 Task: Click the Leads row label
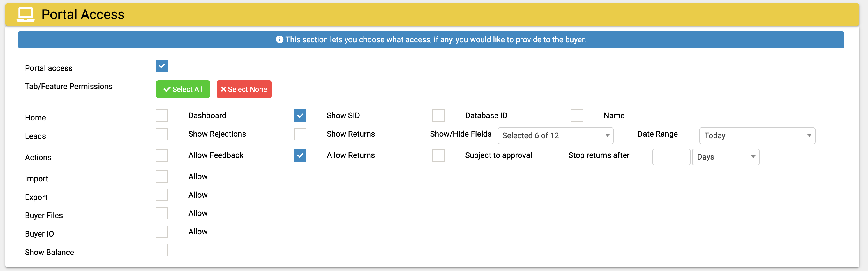(x=35, y=136)
